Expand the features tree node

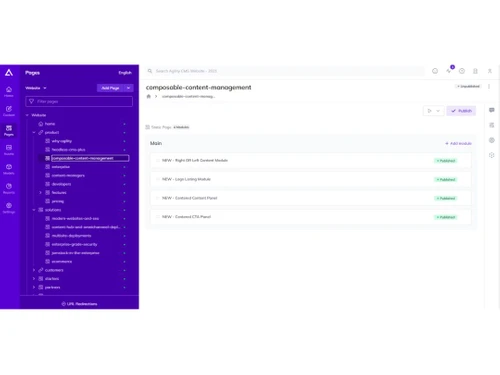(41, 193)
